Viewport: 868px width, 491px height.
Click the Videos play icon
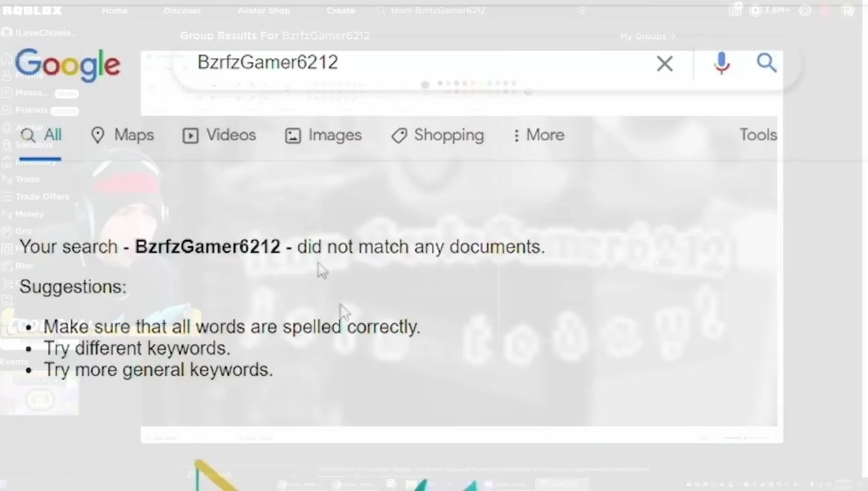point(190,136)
